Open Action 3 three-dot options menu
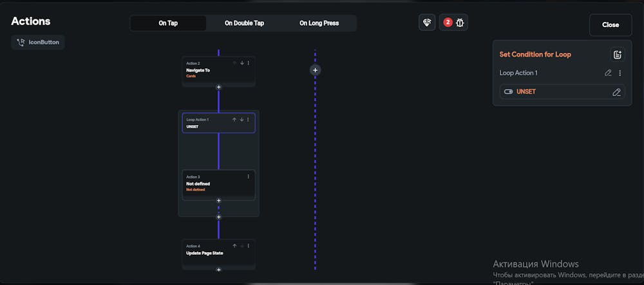The height and width of the screenshot is (285, 644). click(x=249, y=177)
